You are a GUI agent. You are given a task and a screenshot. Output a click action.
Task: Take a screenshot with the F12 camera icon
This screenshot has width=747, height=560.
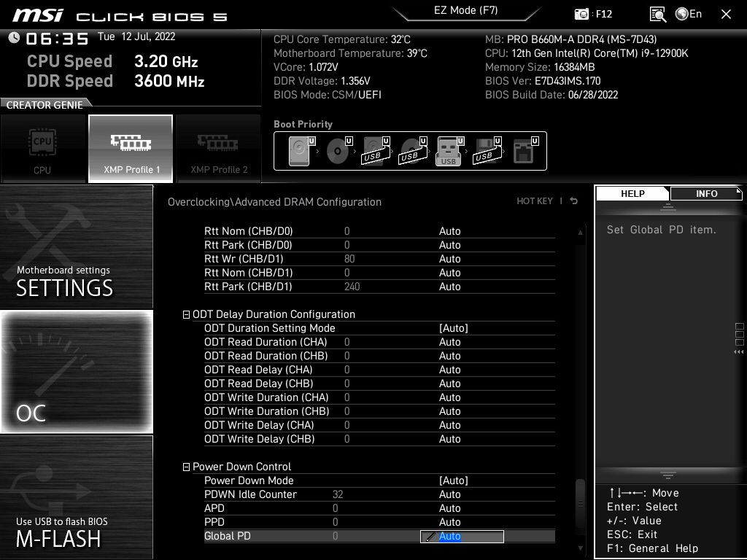pos(581,14)
